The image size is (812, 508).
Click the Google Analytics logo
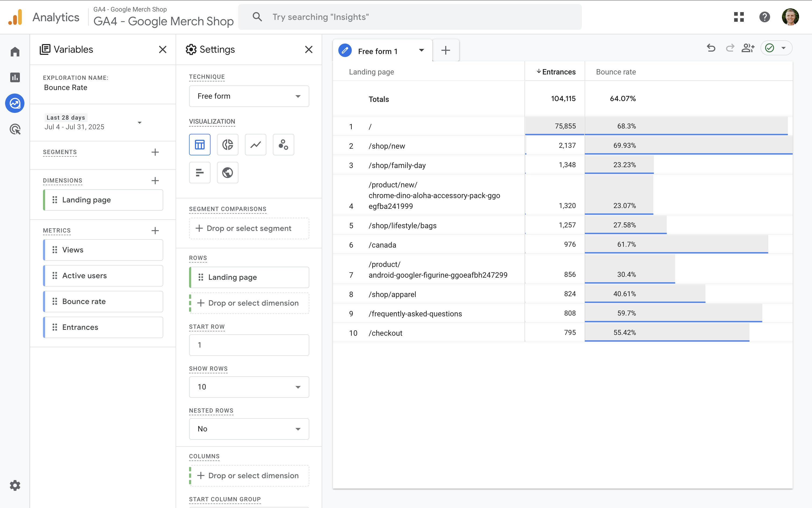click(15, 17)
